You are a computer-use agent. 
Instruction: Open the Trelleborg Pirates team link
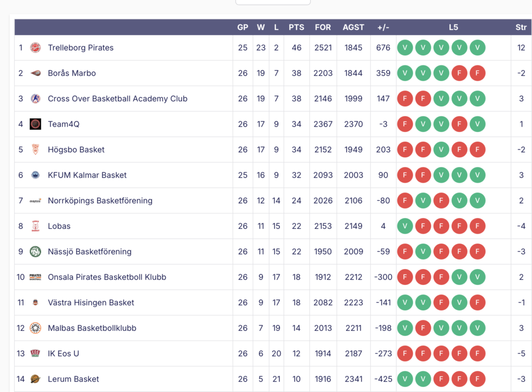81,47
